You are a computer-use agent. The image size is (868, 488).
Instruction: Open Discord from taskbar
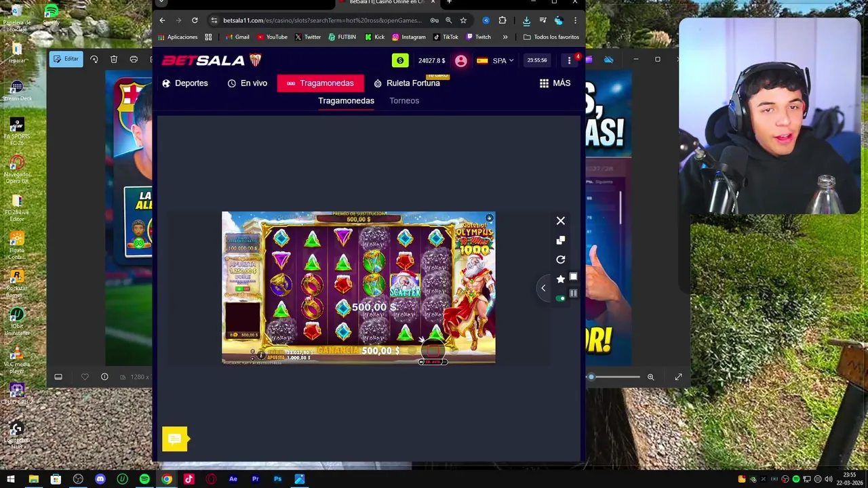tap(100, 479)
